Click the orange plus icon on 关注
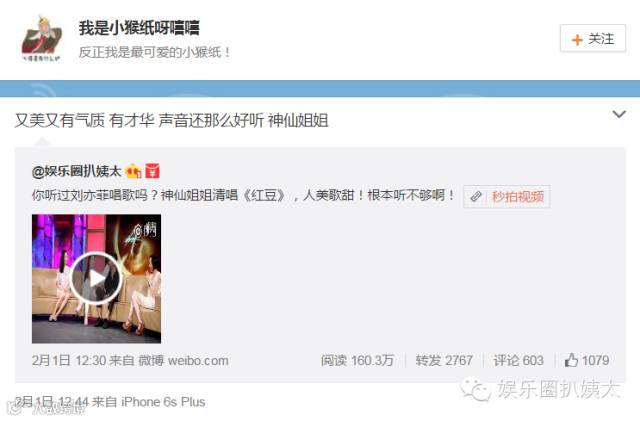Screen dimensions: 640x421 click(x=577, y=40)
